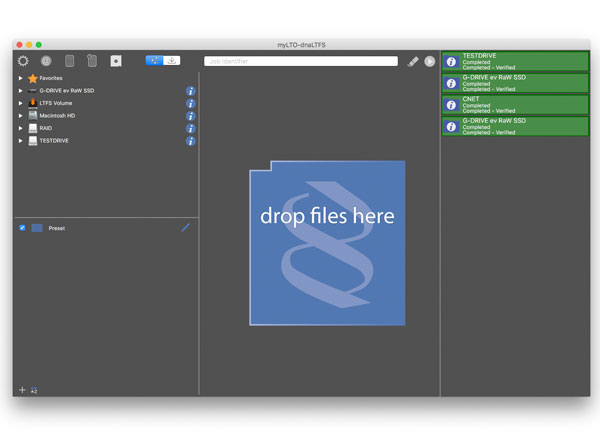Uncheck the Preset checkbox

point(22,228)
